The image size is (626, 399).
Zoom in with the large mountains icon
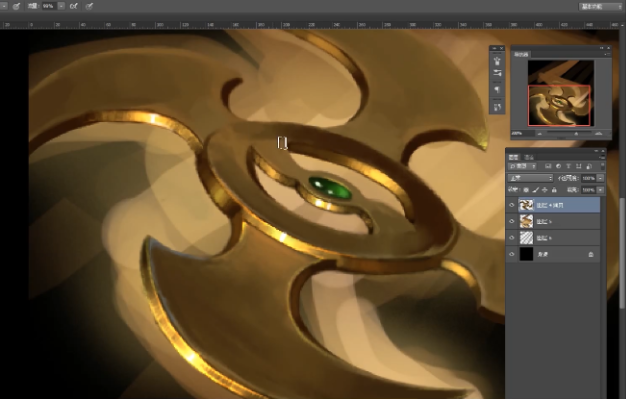pyautogui.click(x=598, y=134)
